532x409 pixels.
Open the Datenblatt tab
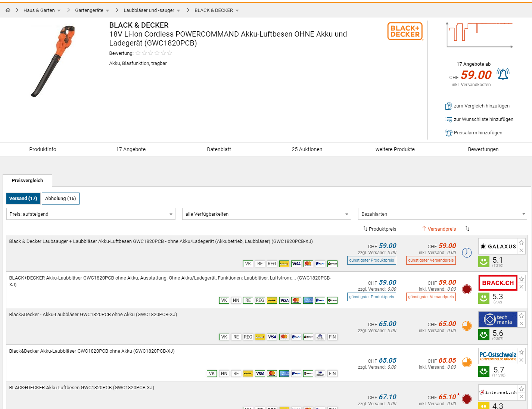click(x=219, y=149)
